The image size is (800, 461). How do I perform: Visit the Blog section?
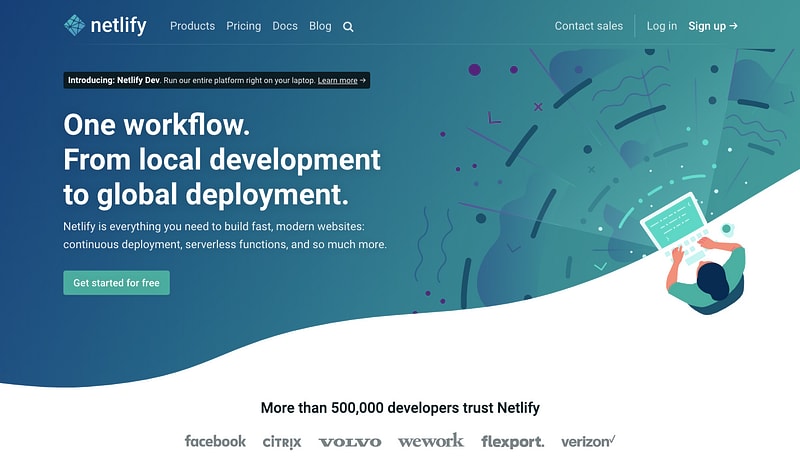click(x=320, y=26)
